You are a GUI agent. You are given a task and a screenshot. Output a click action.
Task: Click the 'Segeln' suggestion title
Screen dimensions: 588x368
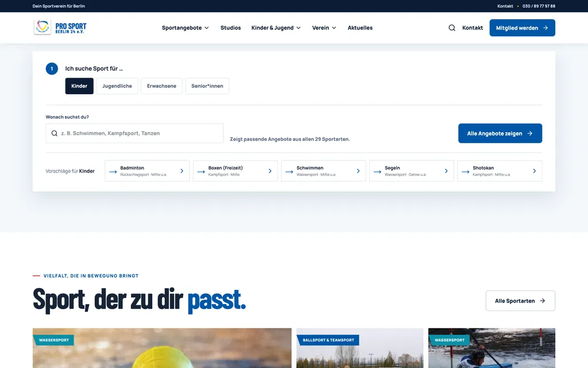point(392,168)
